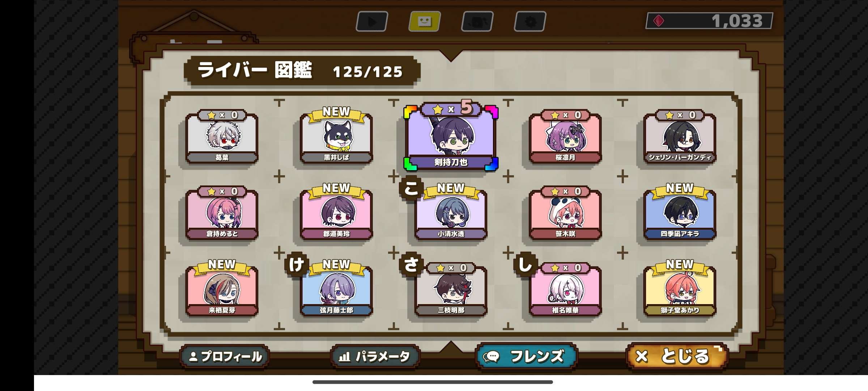Close the panel with とじる button

point(677,357)
